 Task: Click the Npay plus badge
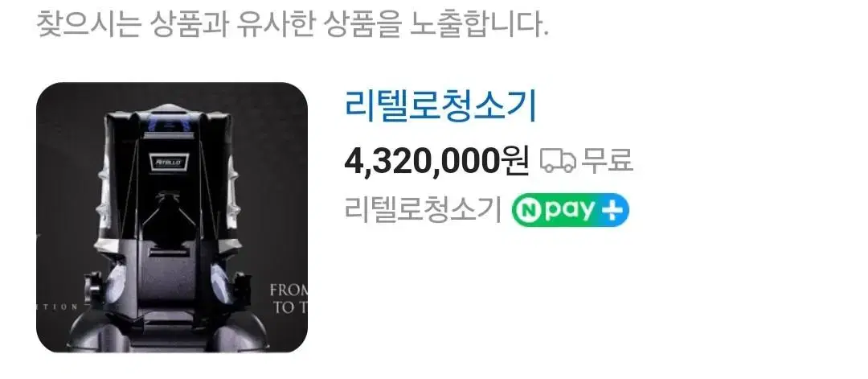(570, 210)
